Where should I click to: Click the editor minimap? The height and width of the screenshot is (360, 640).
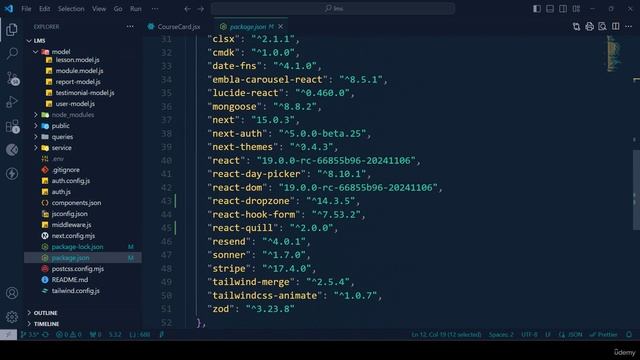point(613,53)
